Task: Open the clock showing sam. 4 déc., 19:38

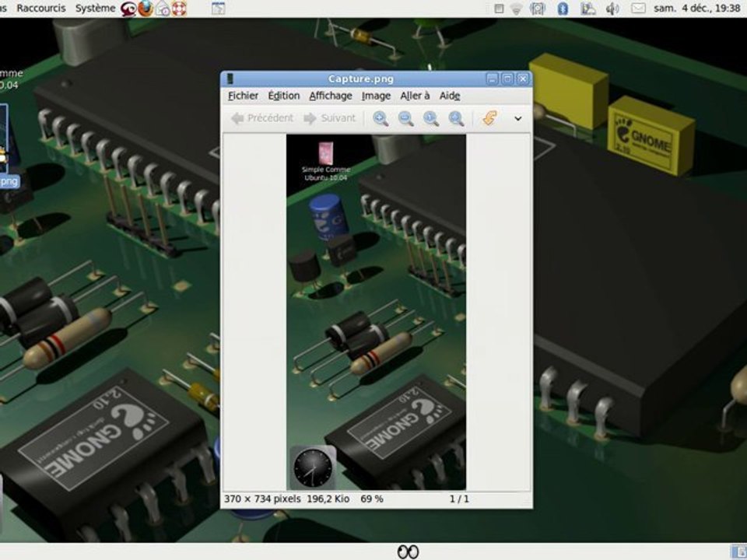Action: [697, 8]
